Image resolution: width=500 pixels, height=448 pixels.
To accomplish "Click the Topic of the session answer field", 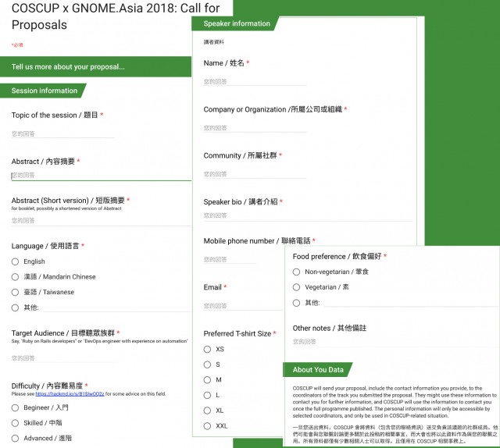I will coord(62,134).
